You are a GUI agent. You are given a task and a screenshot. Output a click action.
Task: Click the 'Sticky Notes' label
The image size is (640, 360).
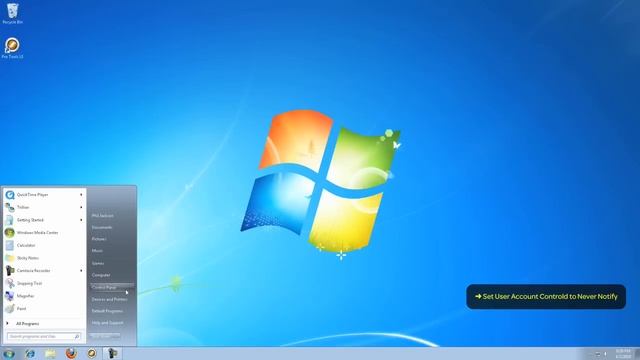tap(28, 258)
